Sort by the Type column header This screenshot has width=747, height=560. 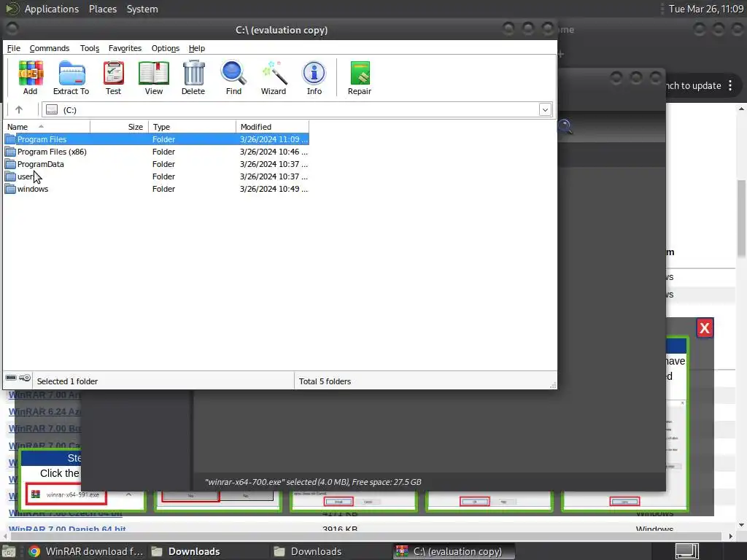click(192, 127)
